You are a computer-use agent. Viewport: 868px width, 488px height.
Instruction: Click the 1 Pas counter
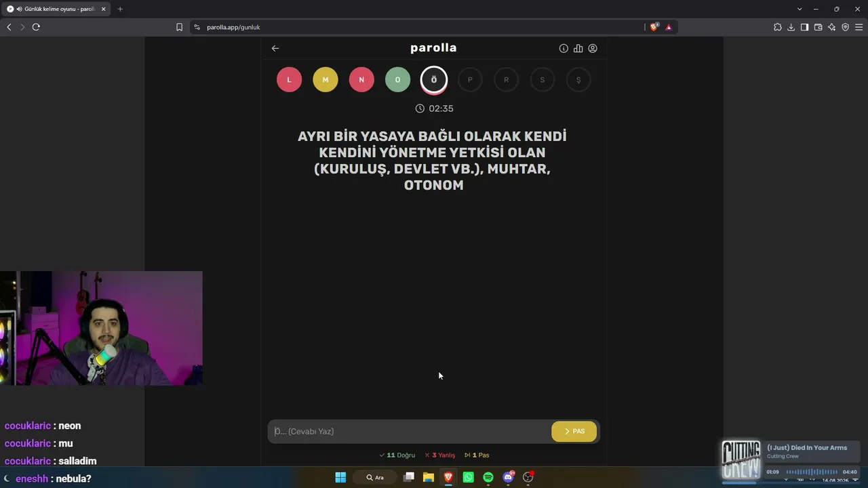pyautogui.click(x=477, y=455)
